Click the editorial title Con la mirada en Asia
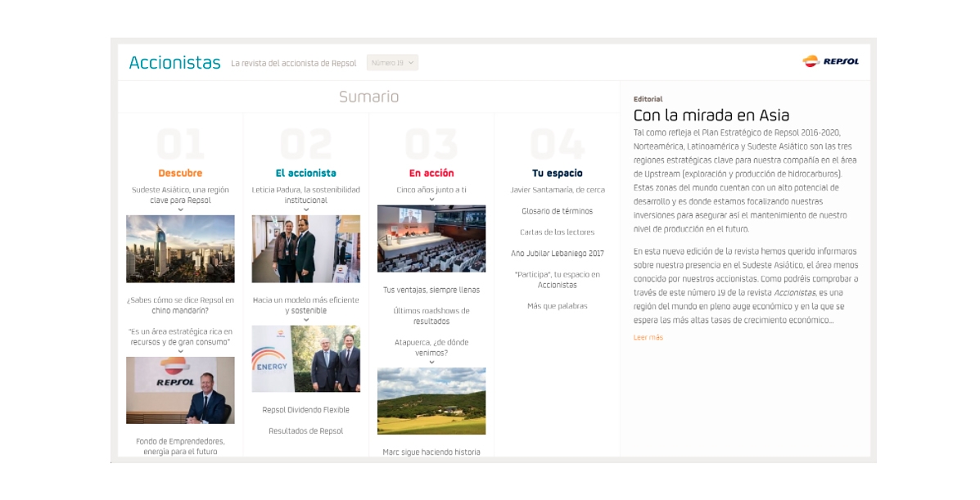This screenshot has height=500, width=980. 711,115
